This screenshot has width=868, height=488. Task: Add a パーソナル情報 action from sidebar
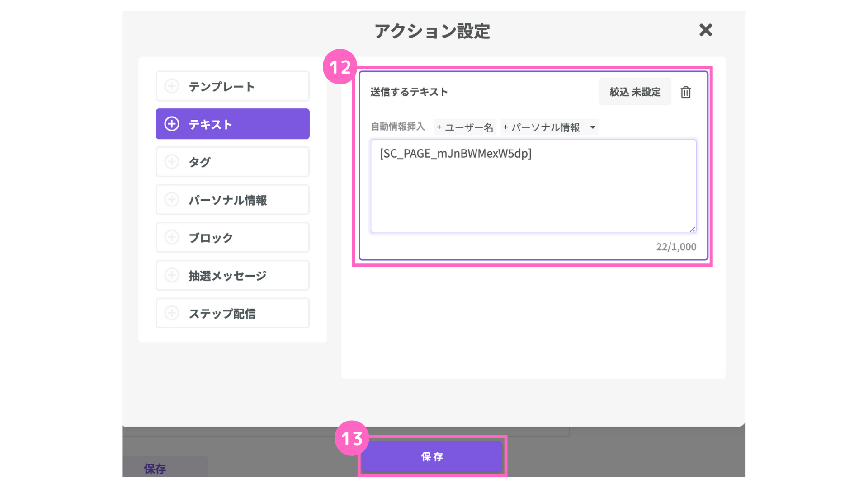232,199
